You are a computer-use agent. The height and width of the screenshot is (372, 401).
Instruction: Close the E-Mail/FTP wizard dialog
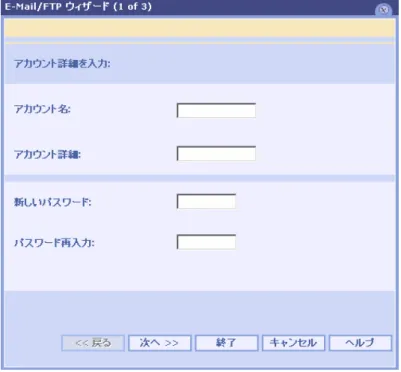point(383,10)
